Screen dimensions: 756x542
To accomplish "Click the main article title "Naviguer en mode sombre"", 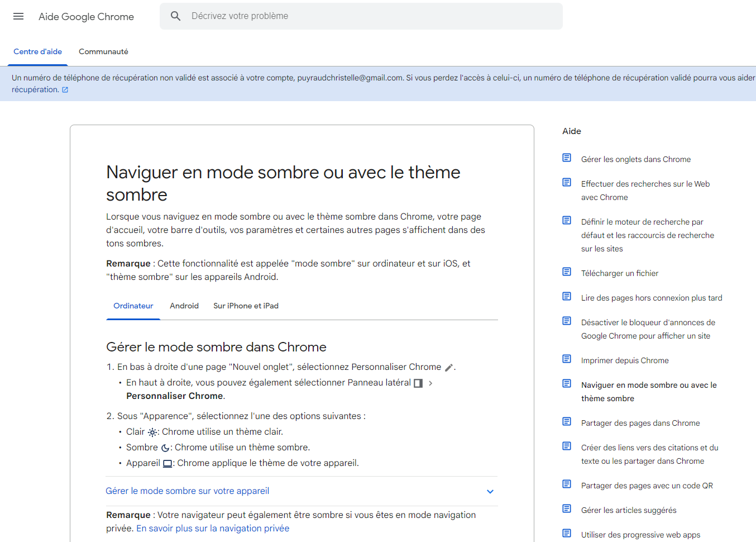I will coord(283,183).
